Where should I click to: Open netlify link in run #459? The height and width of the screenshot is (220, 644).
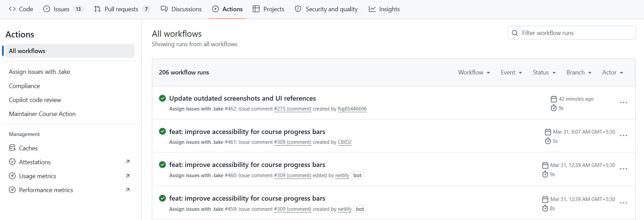pos(345,209)
